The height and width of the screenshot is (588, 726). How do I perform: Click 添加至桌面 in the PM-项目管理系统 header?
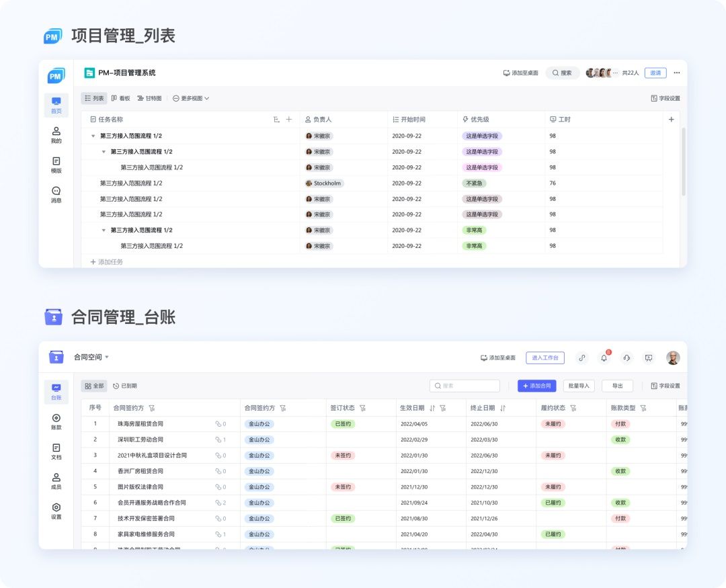pos(520,73)
